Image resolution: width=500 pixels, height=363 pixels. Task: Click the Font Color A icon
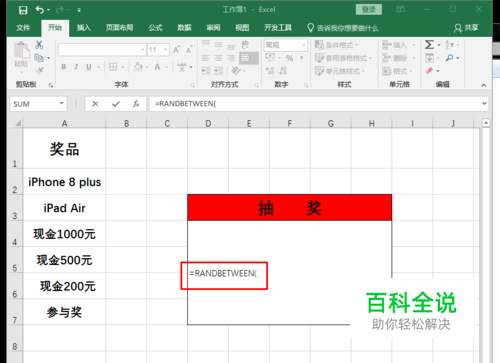157,67
